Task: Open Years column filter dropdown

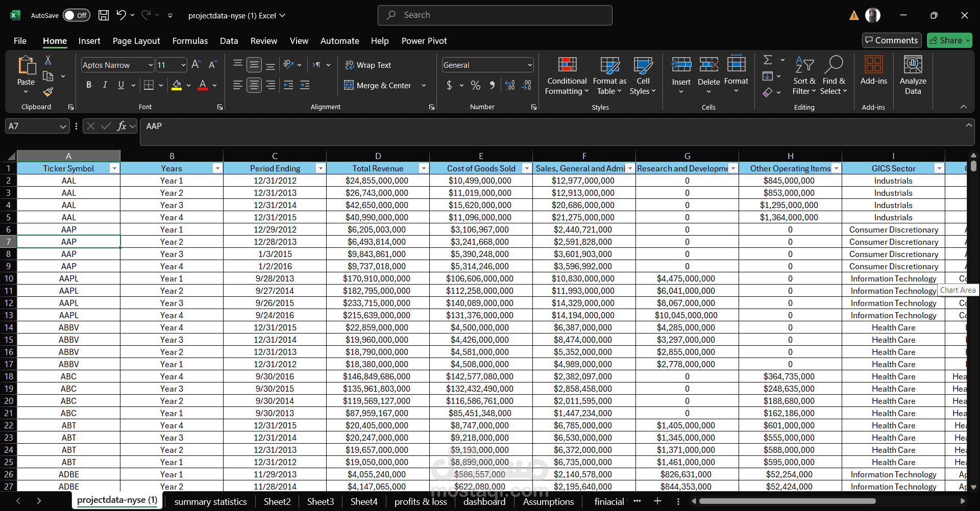Action: click(217, 168)
